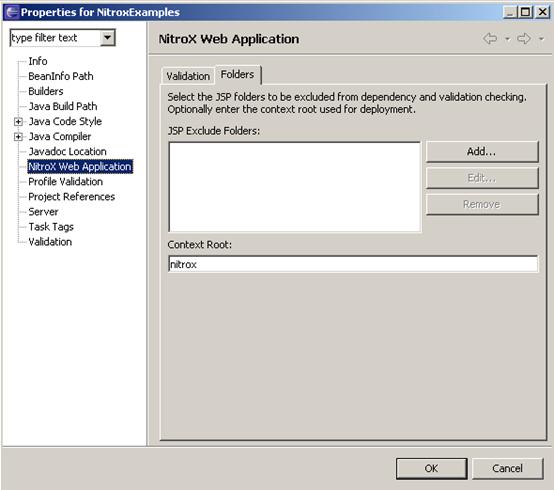Select Project References tree item
554x490 pixels.
[x=72, y=197]
